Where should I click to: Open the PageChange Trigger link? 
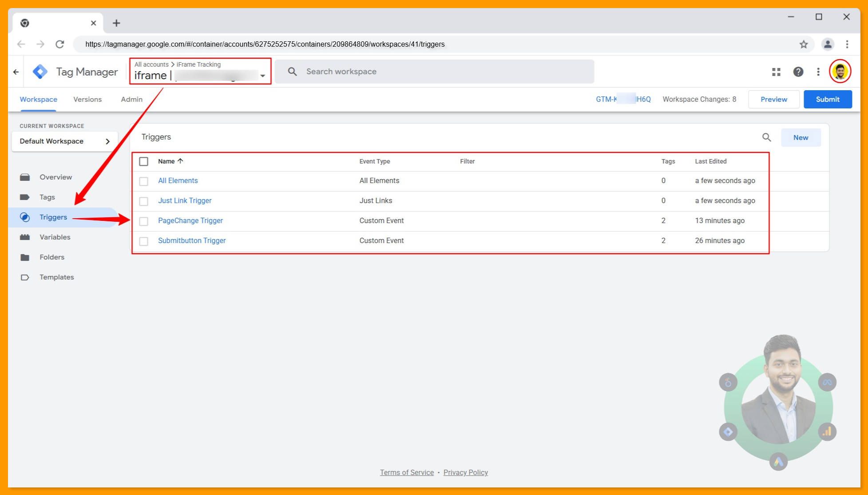point(190,220)
